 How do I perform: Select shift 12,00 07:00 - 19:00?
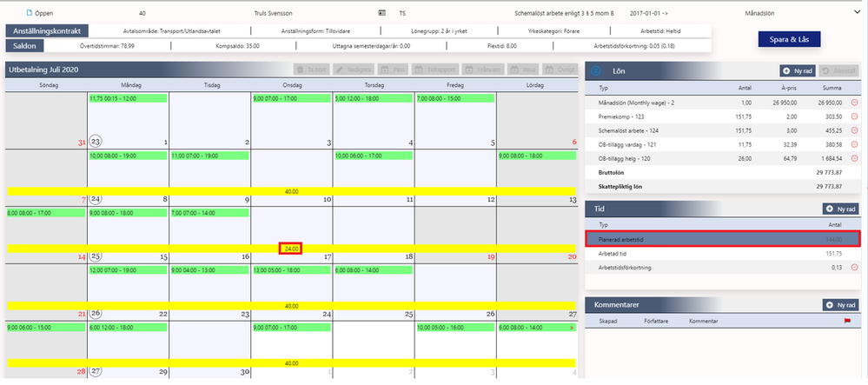pyautogui.click(x=128, y=270)
